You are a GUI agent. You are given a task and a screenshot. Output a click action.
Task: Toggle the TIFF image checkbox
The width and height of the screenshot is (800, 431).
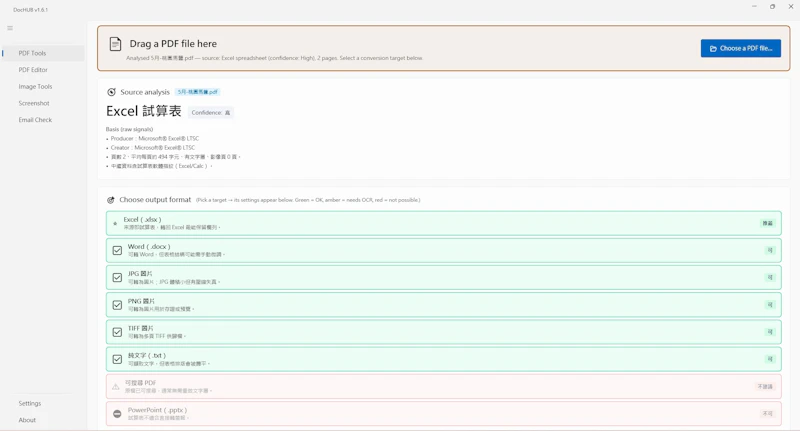click(x=117, y=332)
